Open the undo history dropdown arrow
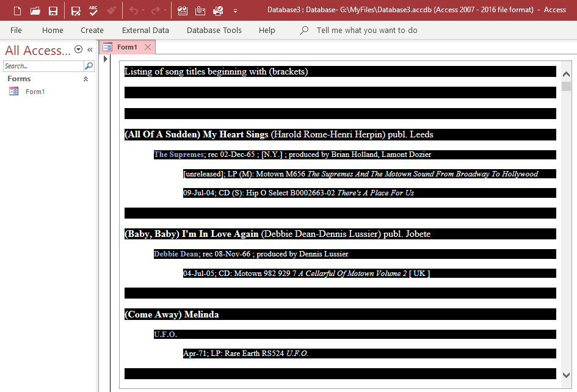This screenshot has height=392, width=577. pyautogui.click(x=143, y=10)
